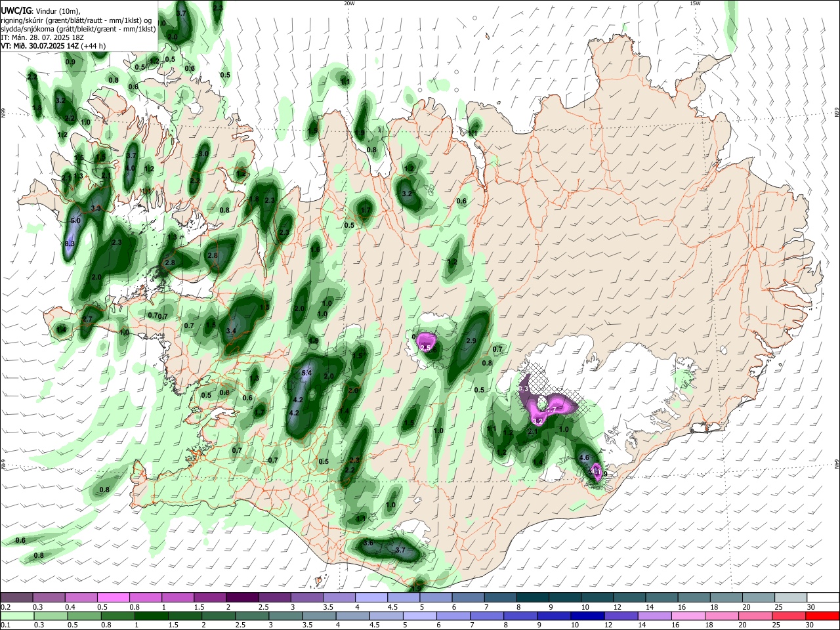This screenshot has height=630, width=840.
Task: Click the 5.0 precipitation value on the map
Action: 75,221
